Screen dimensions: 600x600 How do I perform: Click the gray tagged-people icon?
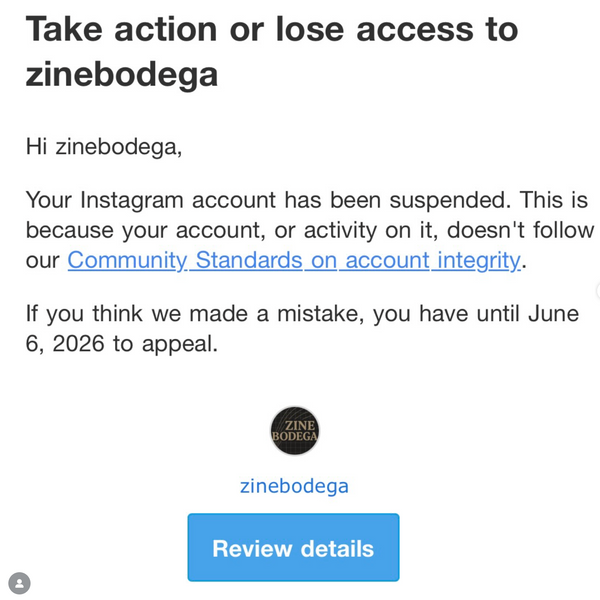pyautogui.click(x=20, y=582)
